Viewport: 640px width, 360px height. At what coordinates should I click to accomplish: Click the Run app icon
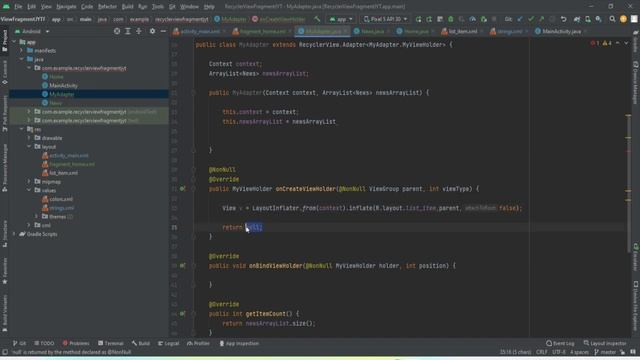(x=418, y=19)
